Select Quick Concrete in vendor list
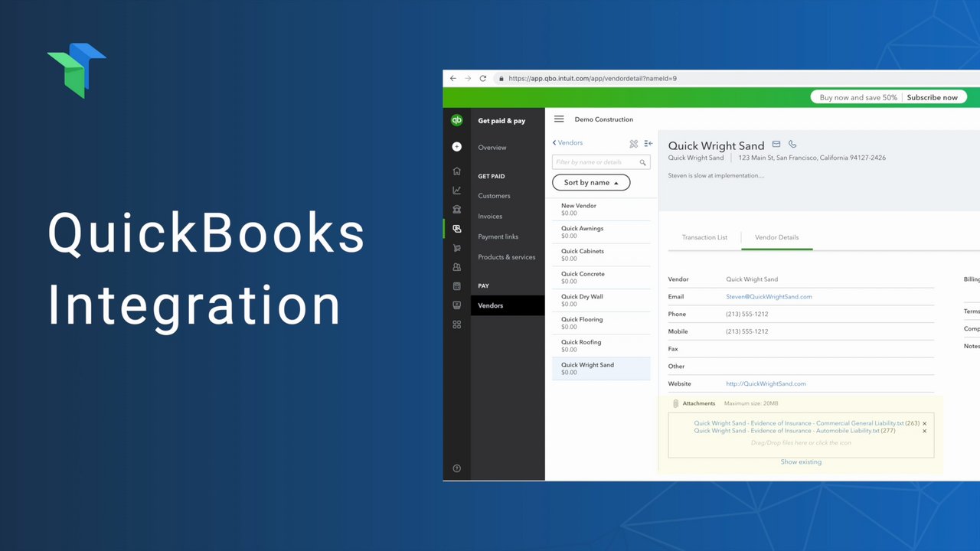The height and width of the screenshot is (551, 980). (x=602, y=278)
